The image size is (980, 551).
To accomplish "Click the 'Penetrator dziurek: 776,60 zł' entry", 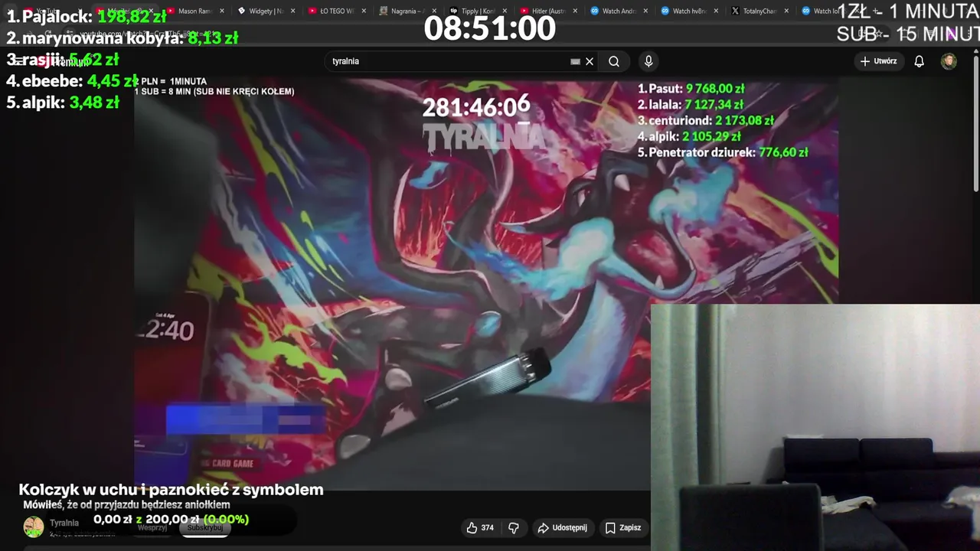I will tap(723, 152).
